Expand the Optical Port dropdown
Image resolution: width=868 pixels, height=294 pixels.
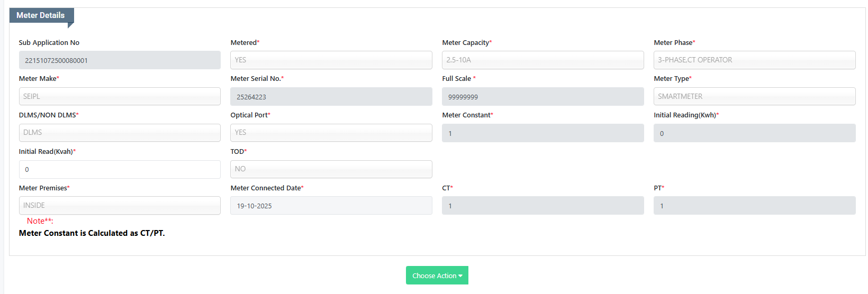[x=331, y=133]
